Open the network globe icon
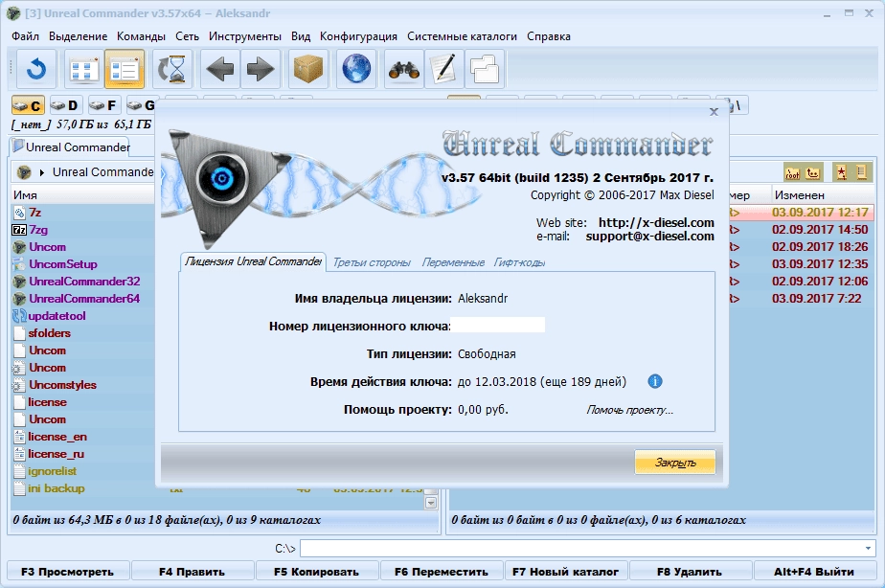 [356, 69]
